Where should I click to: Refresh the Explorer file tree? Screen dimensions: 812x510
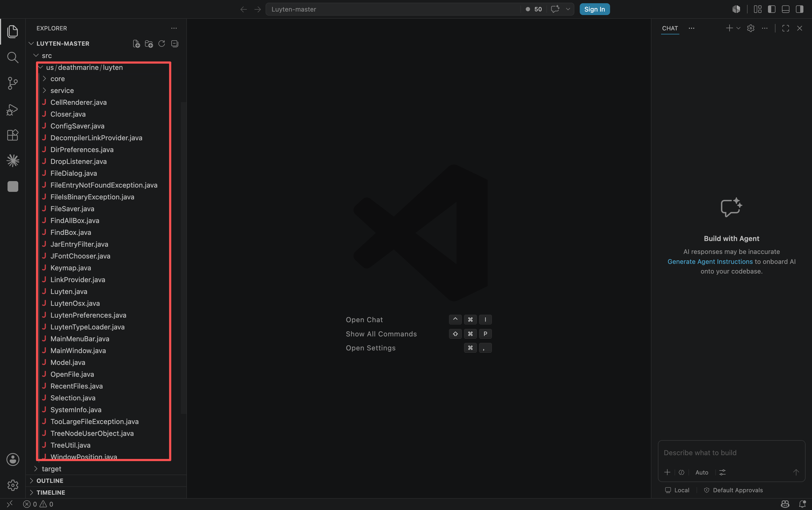pos(161,44)
